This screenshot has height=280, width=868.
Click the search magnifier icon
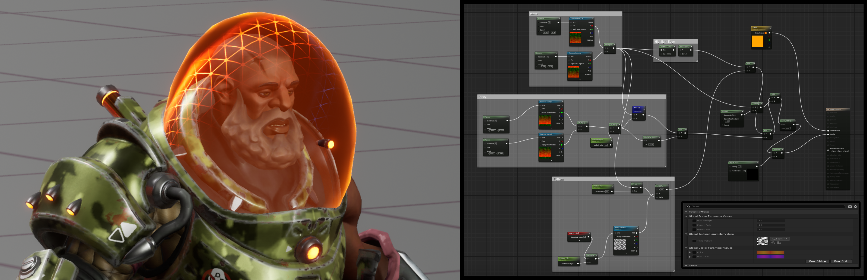[x=688, y=206]
